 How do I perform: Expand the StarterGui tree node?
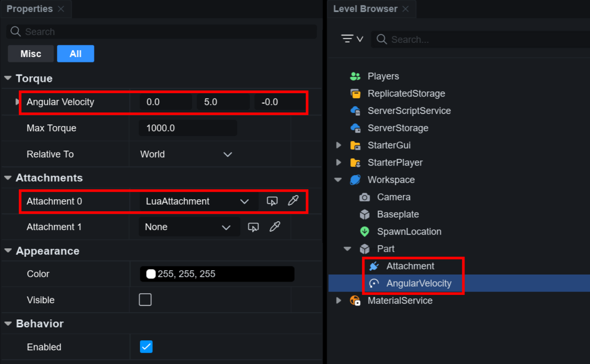click(x=339, y=145)
